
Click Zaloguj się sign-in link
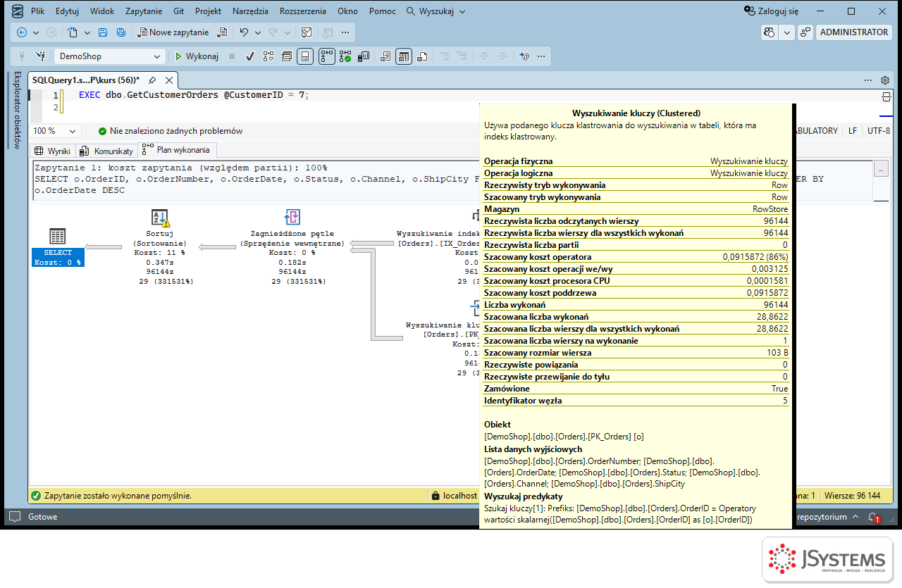(x=772, y=11)
